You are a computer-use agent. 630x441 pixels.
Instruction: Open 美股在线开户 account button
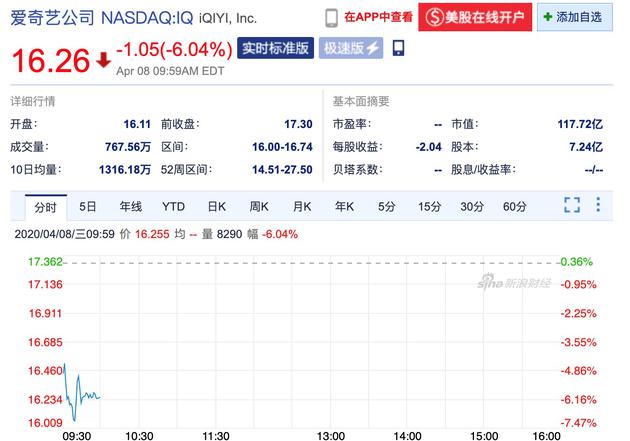pos(475,17)
